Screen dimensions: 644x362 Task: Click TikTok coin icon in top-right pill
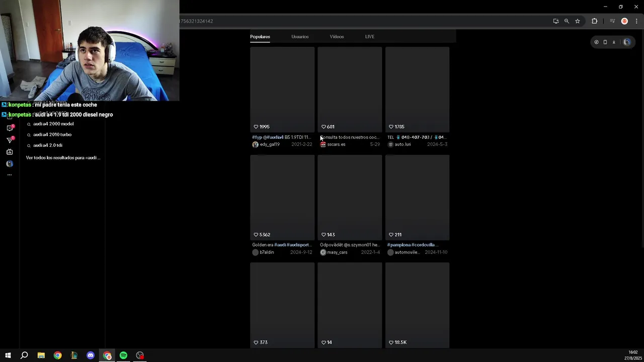[596, 42]
